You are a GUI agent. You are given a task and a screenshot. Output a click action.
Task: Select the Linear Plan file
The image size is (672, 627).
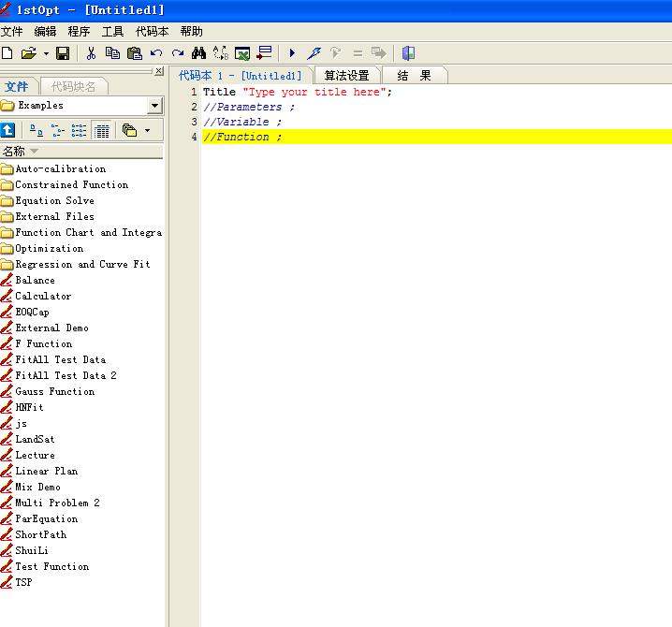(x=39, y=471)
